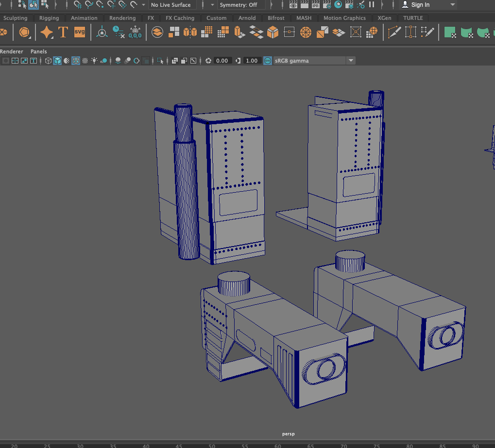The height and width of the screenshot is (448, 495).
Task: Toggle wireframe display cube in viewport toolbar
Action: point(48,61)
